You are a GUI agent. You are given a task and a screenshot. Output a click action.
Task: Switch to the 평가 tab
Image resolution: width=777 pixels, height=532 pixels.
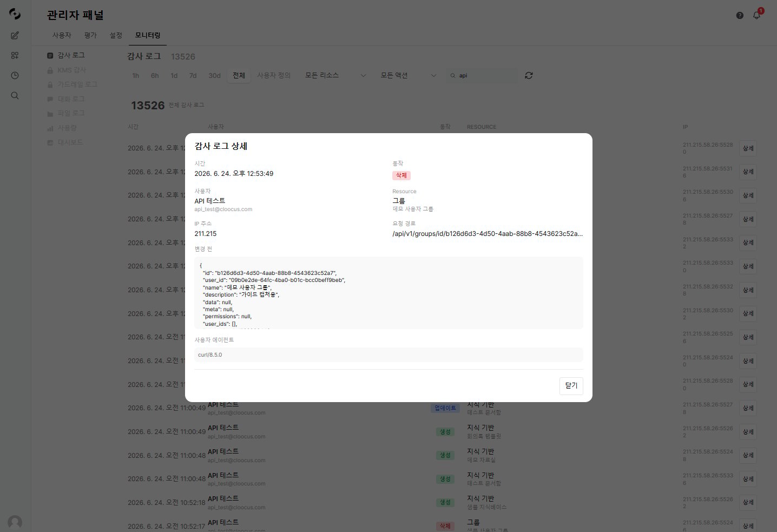click(x=90, y=35)
